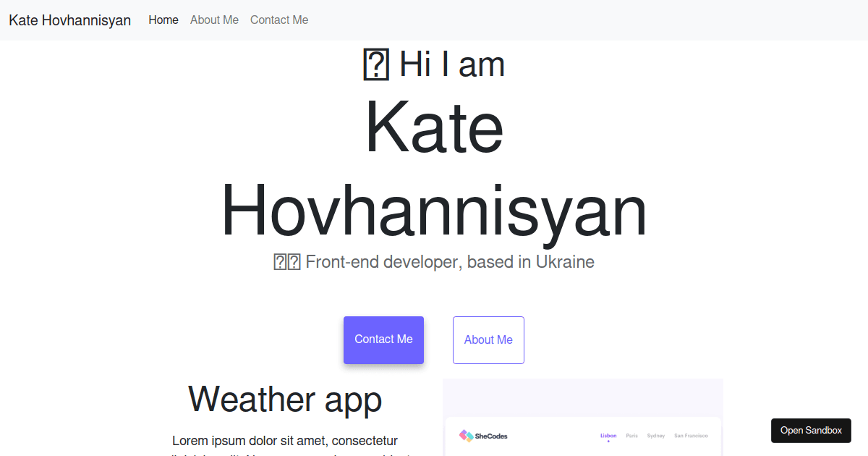Screen dimensions: 868x456
Task: Click the SheCodes wordmark text
Action: click(492, 435)
